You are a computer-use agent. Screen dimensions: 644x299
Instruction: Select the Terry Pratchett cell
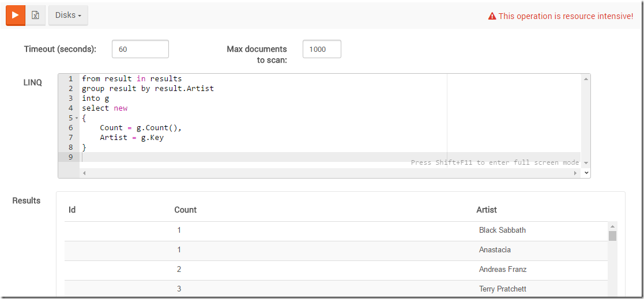tap(503, 289)
